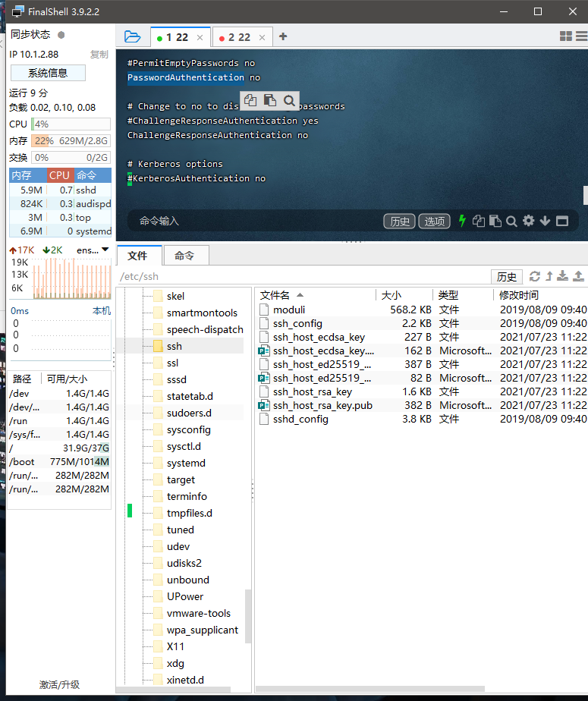Edit the /etc/ssh path field

(304, 277)
